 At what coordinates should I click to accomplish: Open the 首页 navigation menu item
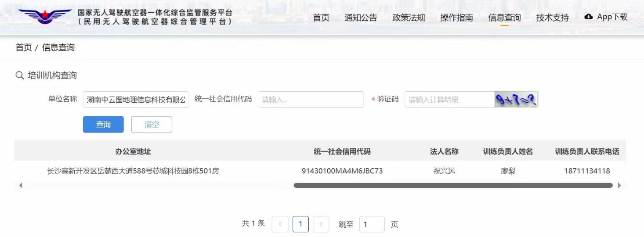coord(321,18)
